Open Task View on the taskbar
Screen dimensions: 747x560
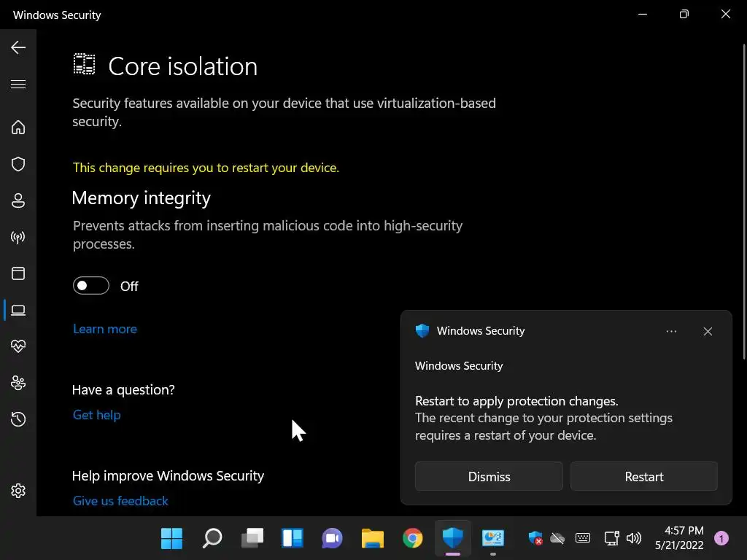pyautogui.click(x=252, y=539)
